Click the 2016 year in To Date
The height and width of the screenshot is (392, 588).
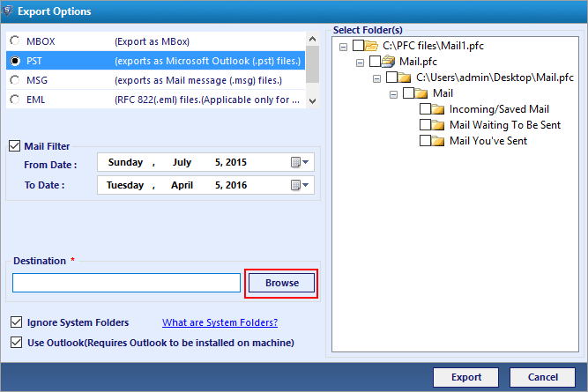point(236,185)
